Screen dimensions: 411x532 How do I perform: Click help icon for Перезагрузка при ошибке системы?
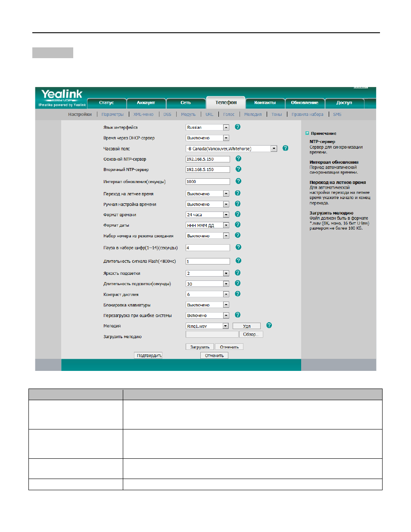click(x=237, y=315)
